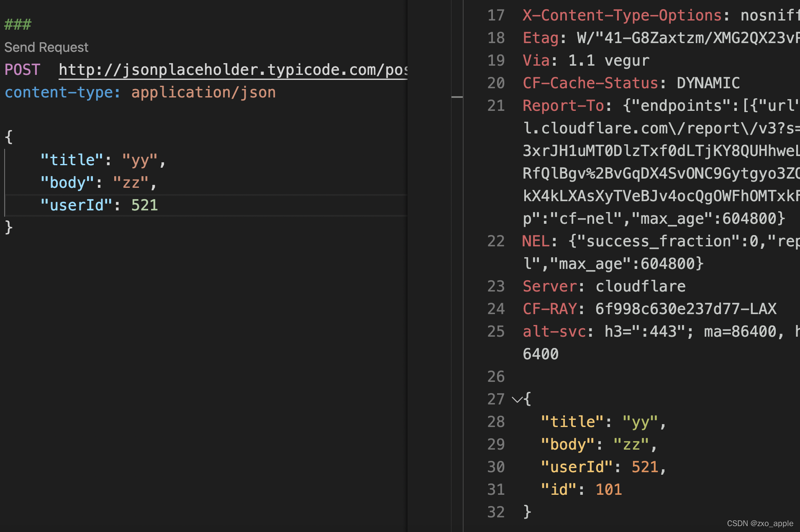
Task: Click the "zz" value in request body
Action: click(x=131, y=183)
